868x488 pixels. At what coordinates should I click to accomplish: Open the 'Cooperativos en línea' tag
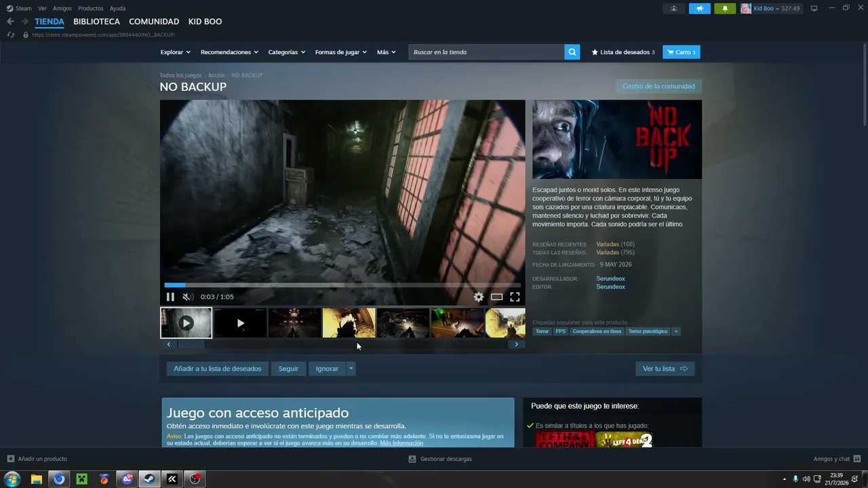pos(597,331)
